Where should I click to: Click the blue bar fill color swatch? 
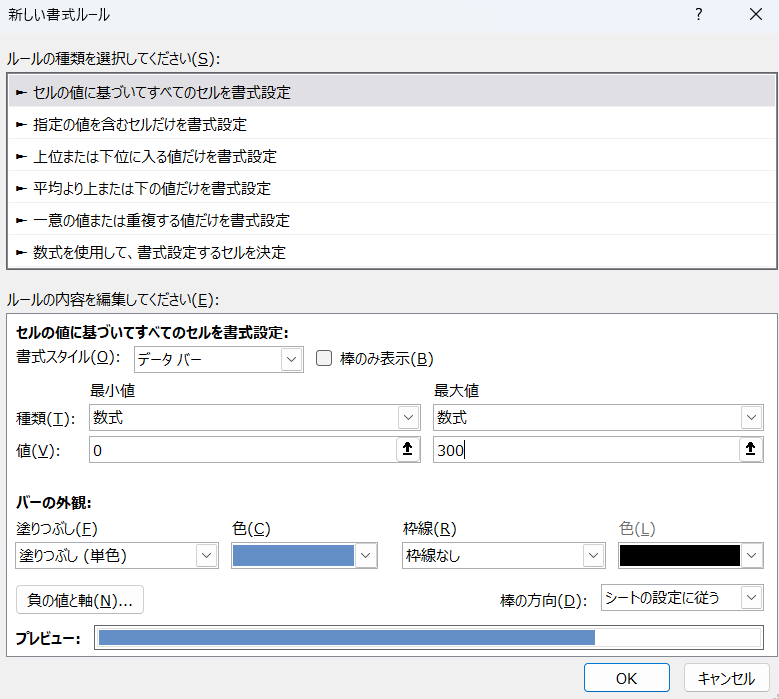[x=294, y=556]
